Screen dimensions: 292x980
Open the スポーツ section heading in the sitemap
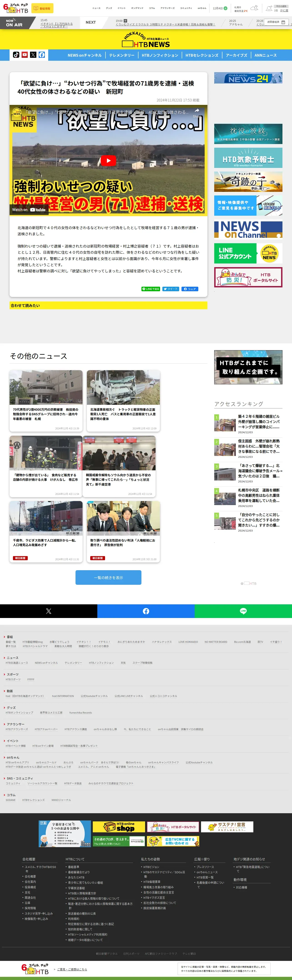pos(13,674)
